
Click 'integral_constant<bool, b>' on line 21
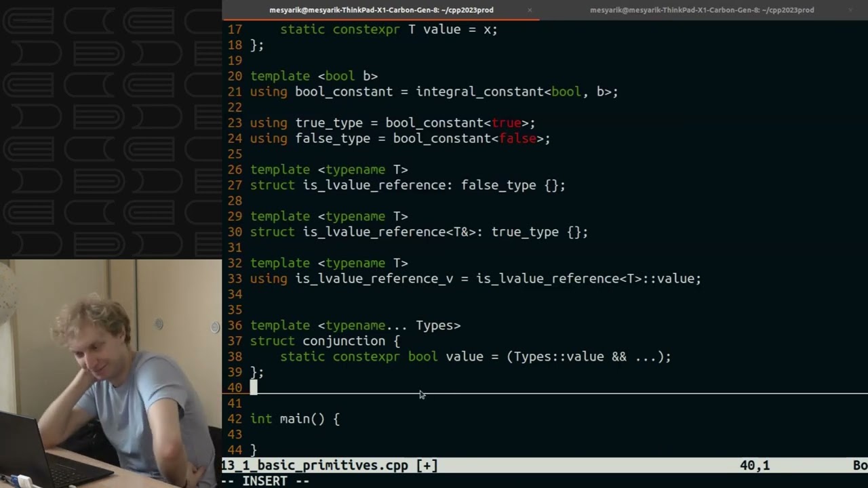coord(513,91)
